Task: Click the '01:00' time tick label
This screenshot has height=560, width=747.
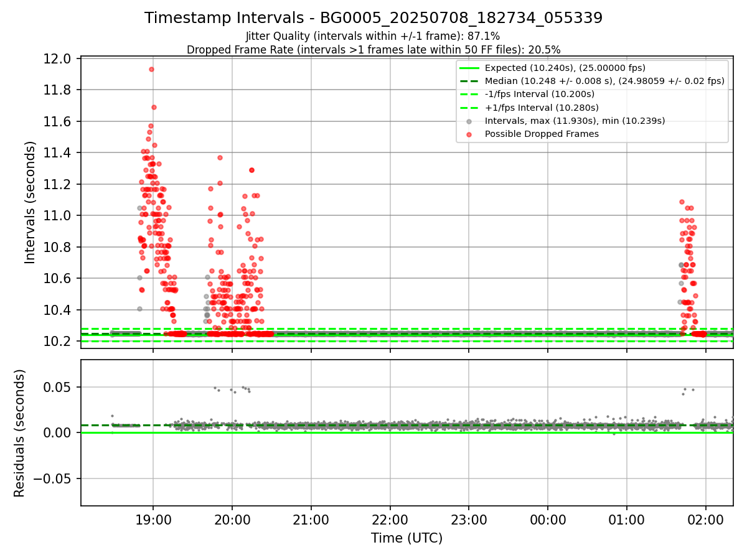Action: (x=627, y=520)
